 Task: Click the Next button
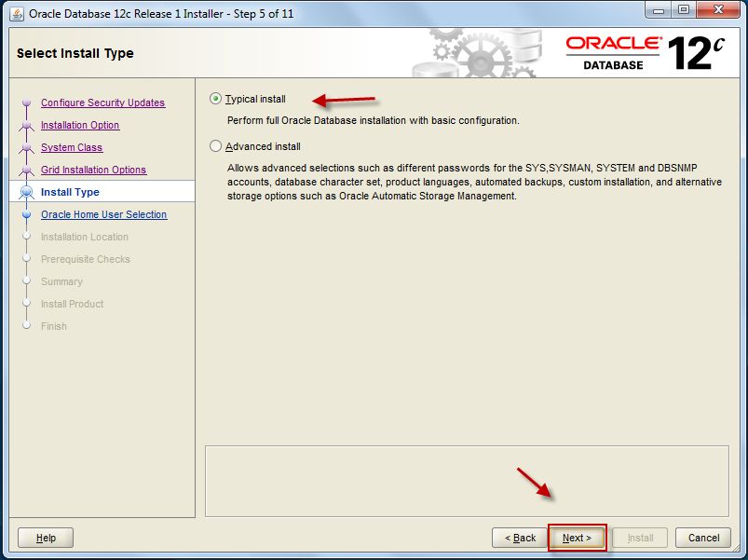click(577, 538)
